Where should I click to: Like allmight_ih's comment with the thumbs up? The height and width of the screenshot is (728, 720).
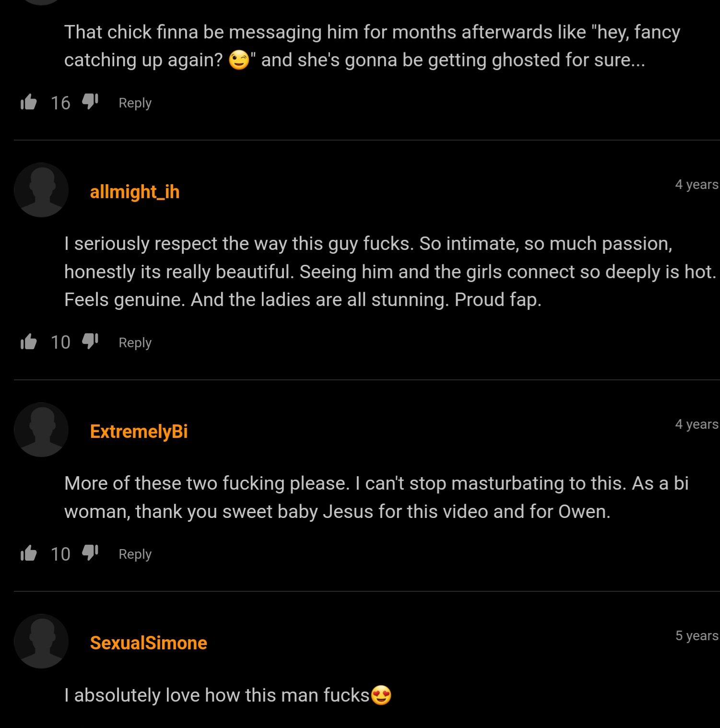[29, 341]
